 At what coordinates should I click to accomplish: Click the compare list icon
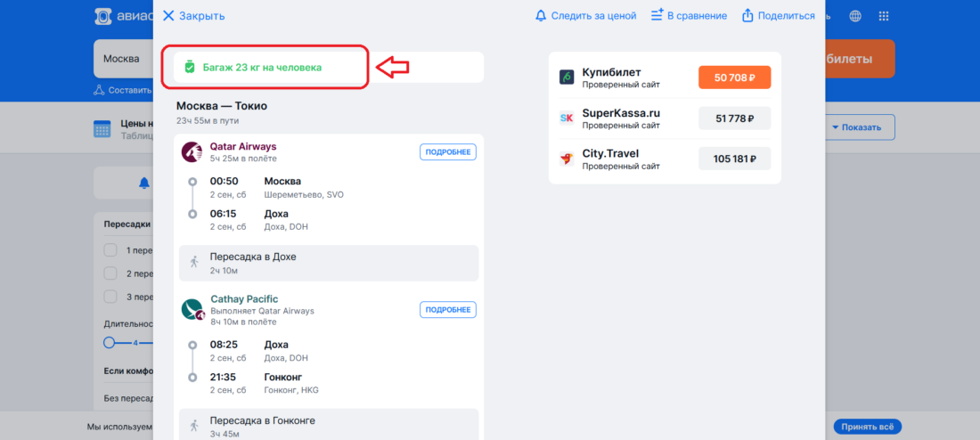pyautogui.click(x=657, y=16)
